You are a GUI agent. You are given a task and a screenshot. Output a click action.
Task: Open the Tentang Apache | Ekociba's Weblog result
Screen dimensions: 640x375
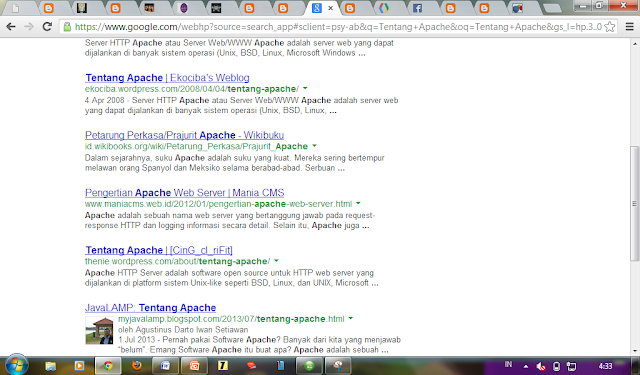pyautogui.click(x=167, y=78)
